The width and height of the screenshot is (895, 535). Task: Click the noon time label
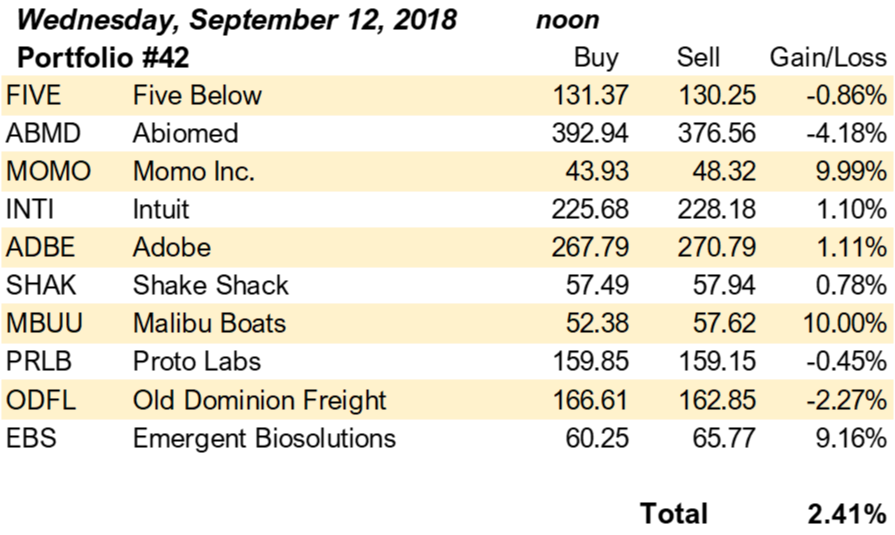(568, 21)
